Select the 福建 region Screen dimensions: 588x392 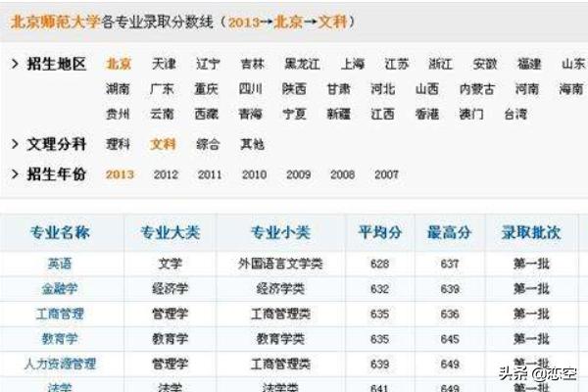(x=529, y=64)
